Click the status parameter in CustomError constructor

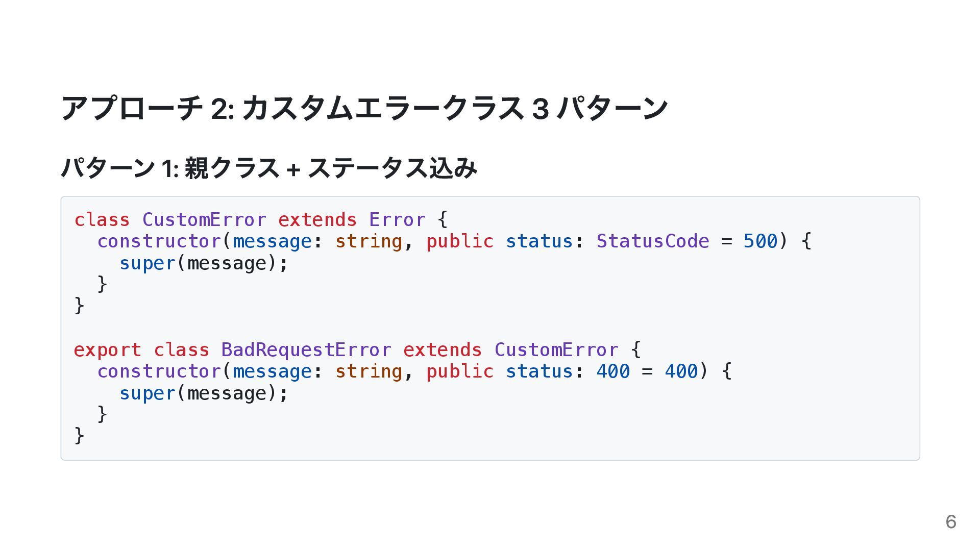click(x=539, y=241)
